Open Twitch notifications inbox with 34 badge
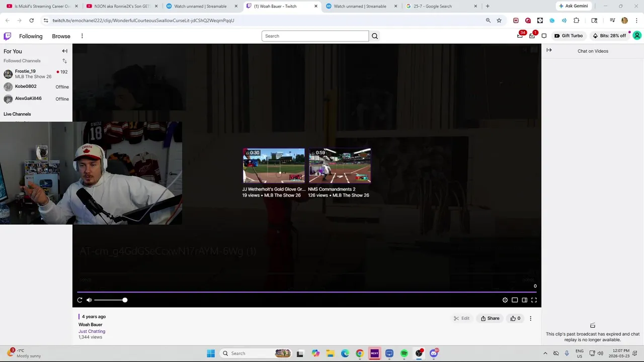Image resolution: width=644 pixels, height=362 pixels. (520, 36)
